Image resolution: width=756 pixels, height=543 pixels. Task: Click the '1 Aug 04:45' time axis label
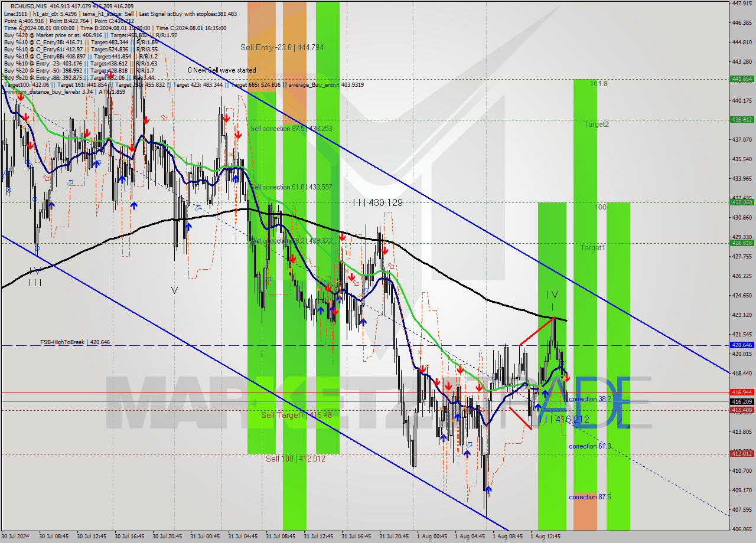[470, 537]
